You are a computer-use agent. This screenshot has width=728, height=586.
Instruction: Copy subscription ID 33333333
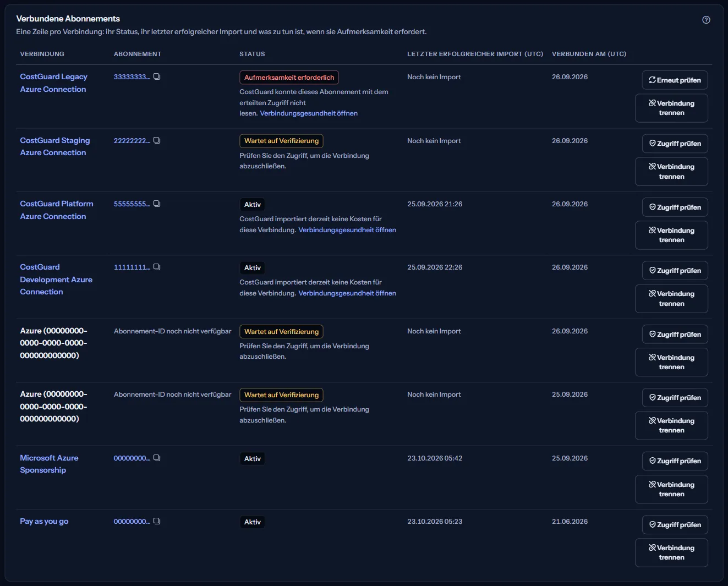[157, 76]
